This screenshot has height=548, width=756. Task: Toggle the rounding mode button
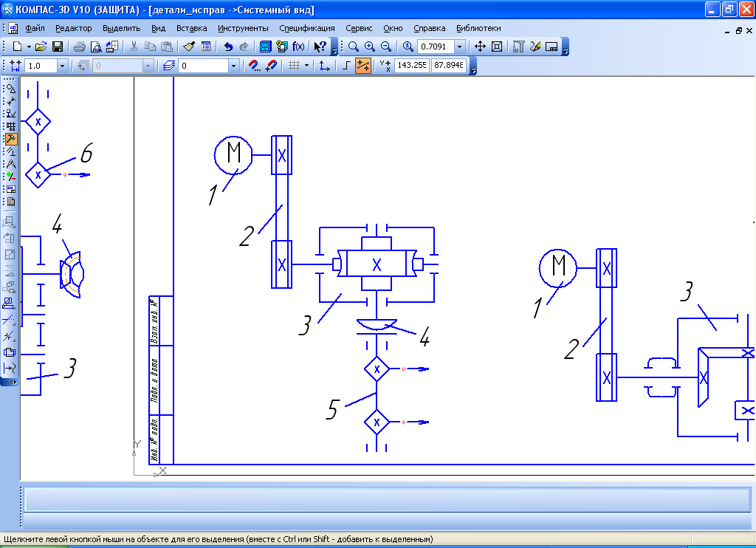[x=362, y=66]
